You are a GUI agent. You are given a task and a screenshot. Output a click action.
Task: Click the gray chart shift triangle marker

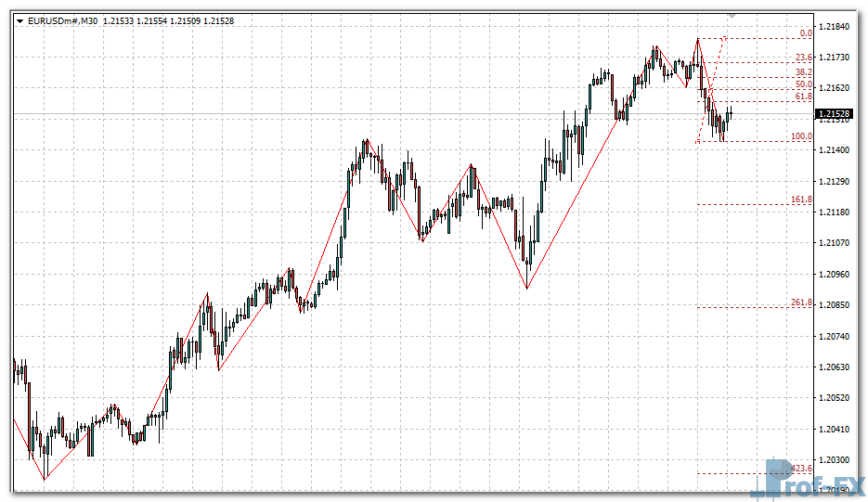(x=732, y=16)
